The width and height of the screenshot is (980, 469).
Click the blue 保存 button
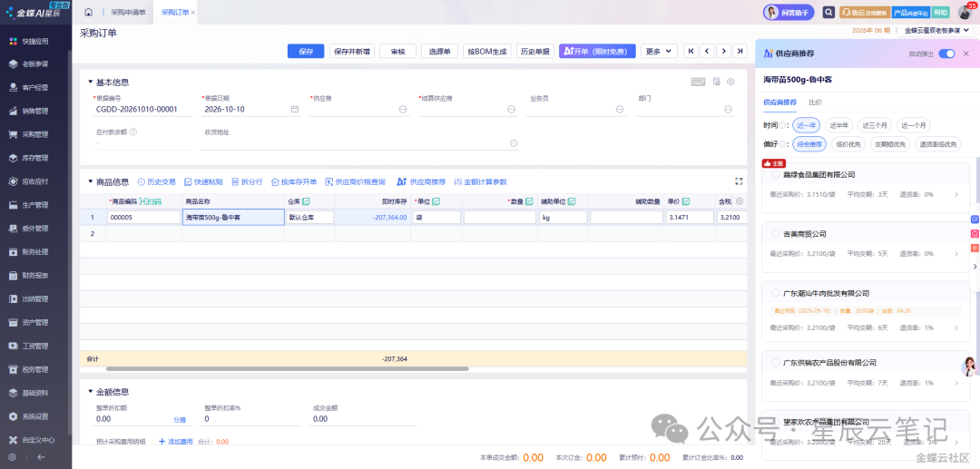306,51
